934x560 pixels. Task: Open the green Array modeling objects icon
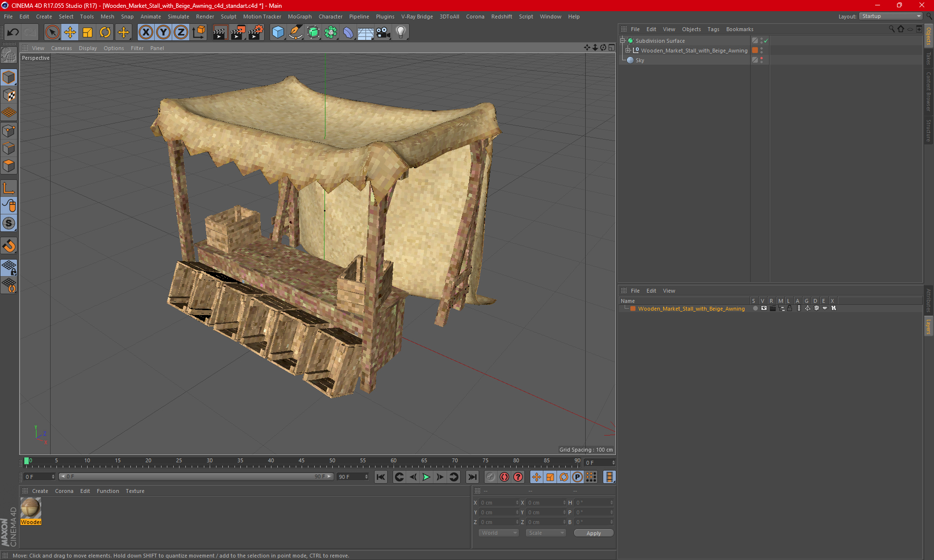point(331,33)
